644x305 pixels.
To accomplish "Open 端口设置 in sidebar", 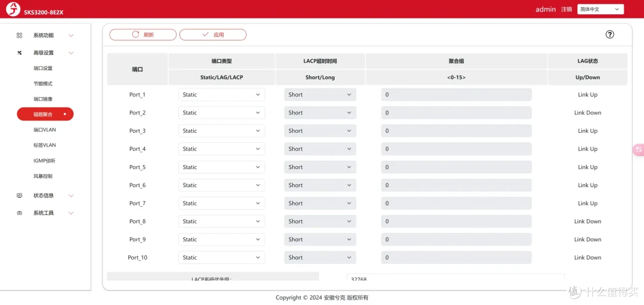I will 43,68.
